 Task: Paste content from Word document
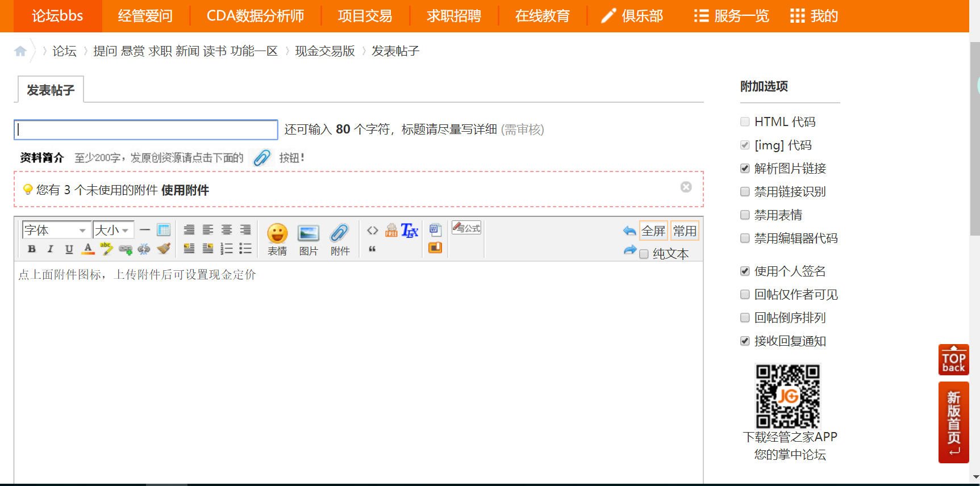[435, 230]
